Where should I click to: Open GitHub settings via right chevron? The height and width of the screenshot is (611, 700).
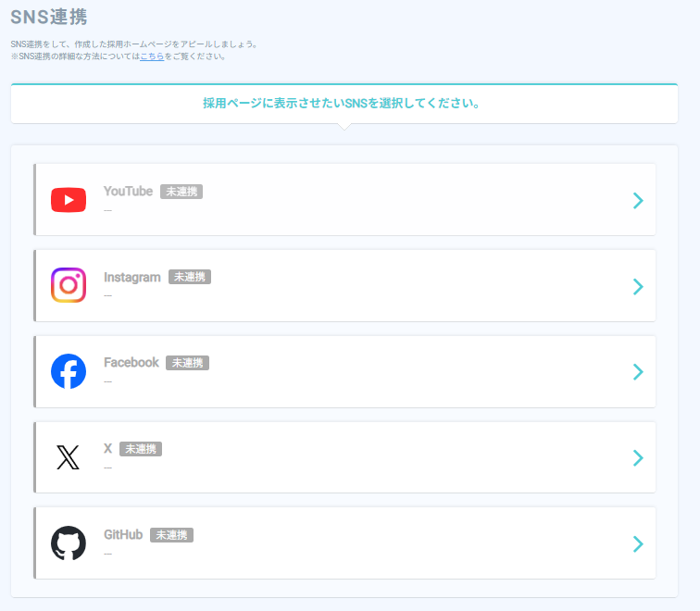point(637,543)
